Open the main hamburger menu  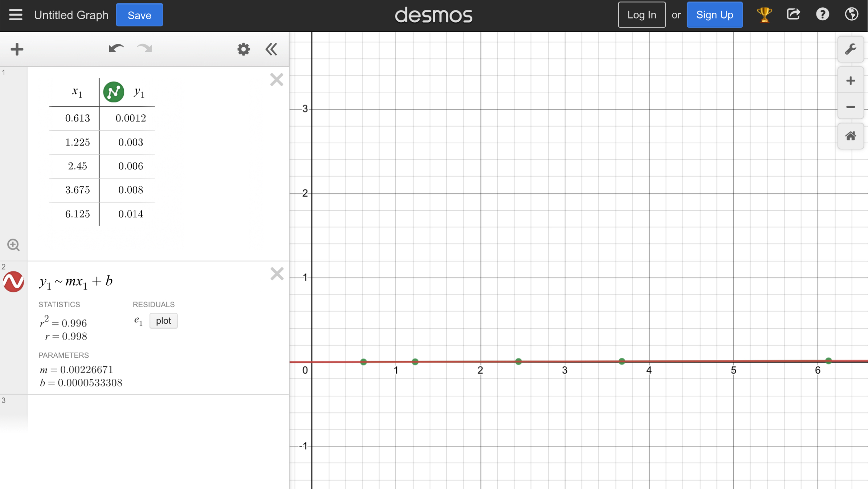[15, 15]
